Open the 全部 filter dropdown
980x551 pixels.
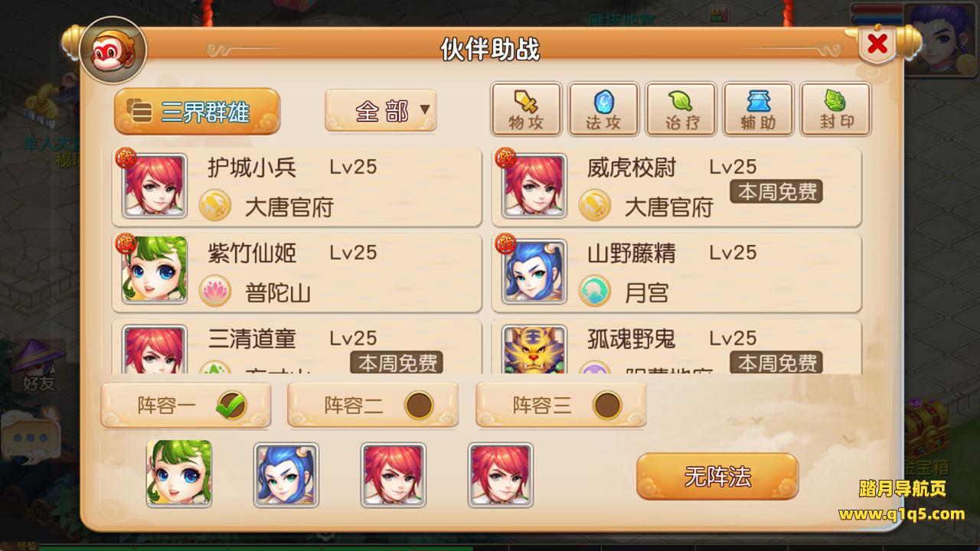click(381, 111)
